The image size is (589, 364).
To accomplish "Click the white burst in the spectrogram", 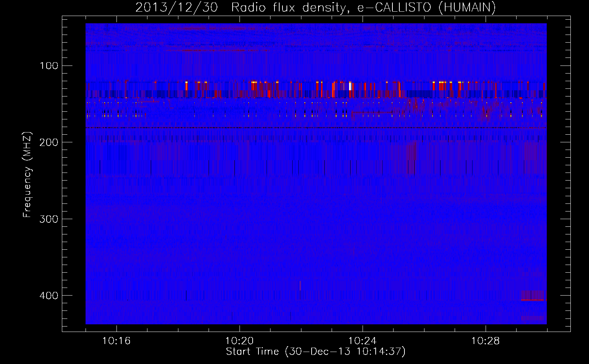I will coord(350,86).
